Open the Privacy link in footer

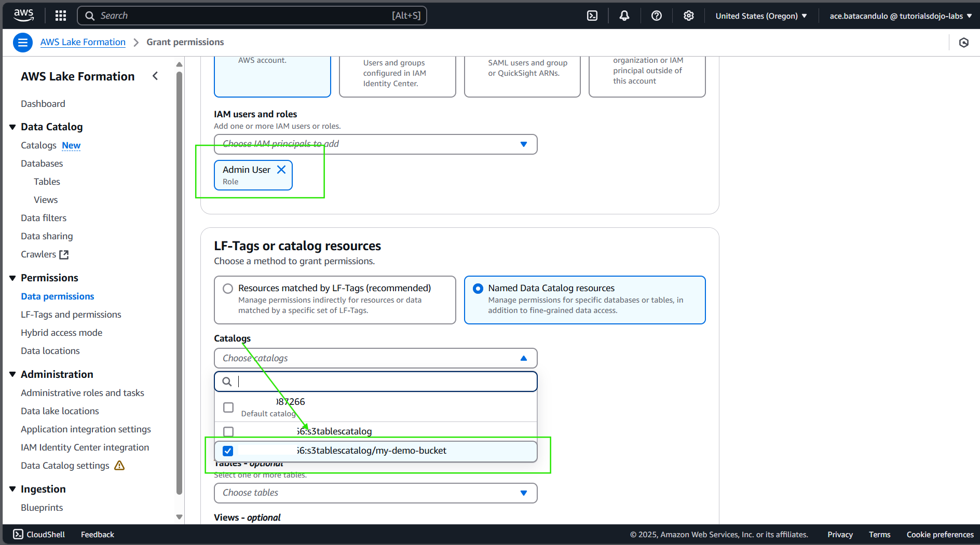[840, 534]
